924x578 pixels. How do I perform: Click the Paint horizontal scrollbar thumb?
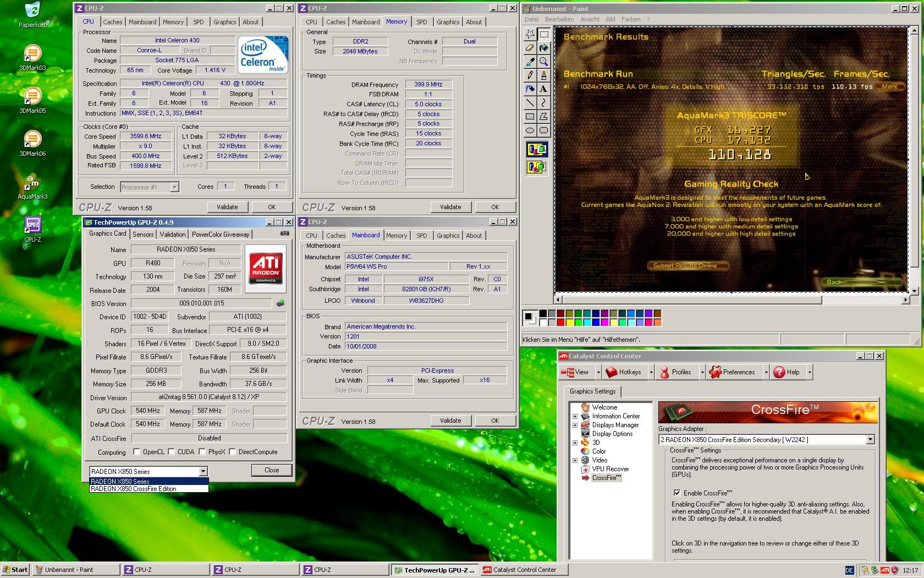[x=692, y=300]
